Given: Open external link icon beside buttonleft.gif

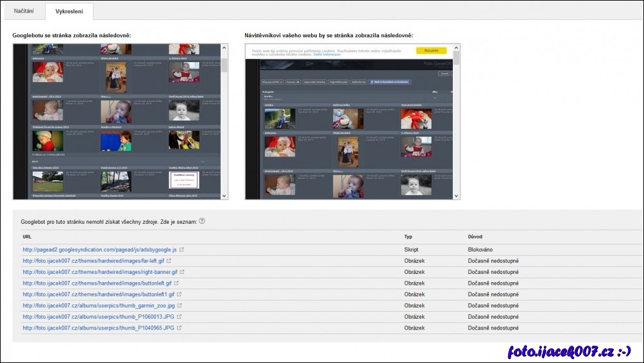Looking at the screenshot, I should pos(176,283).
